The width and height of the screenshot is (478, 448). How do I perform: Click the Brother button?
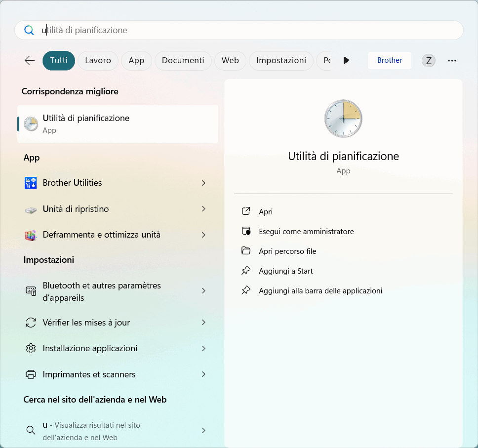pyautogui.click(x=389, y=60)
